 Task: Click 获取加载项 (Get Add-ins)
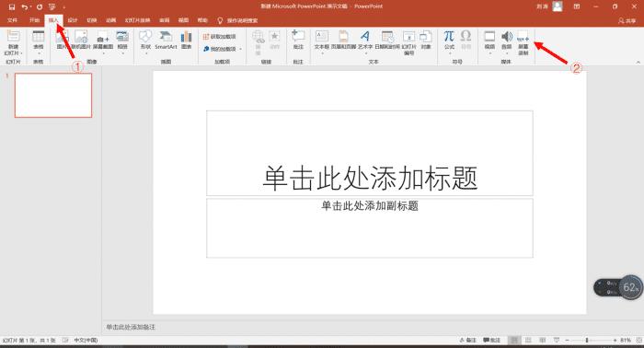pyautogui.click(x=219, y=37)
